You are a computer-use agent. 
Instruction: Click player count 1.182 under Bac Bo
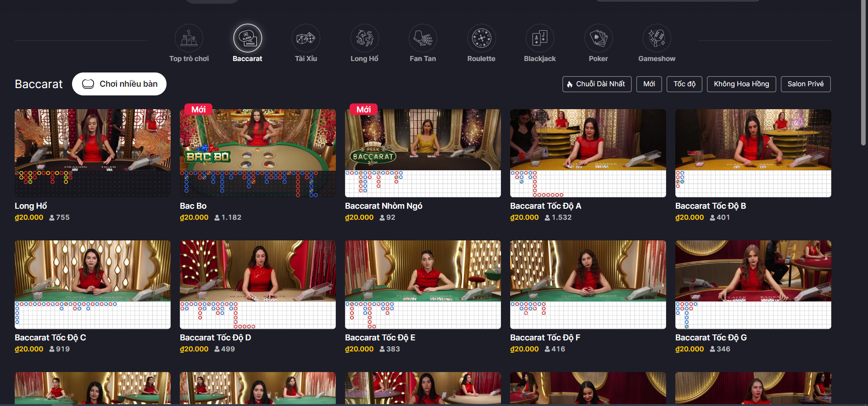231,217
